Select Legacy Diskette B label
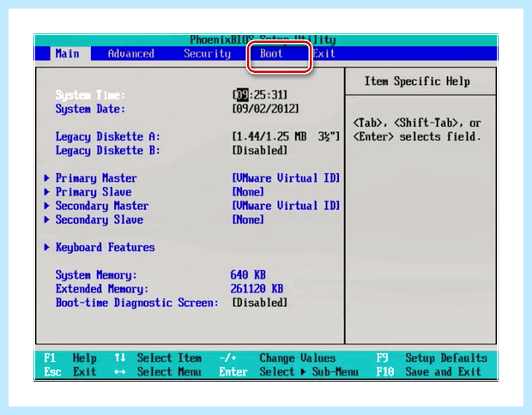 click(x=107, y=150)
